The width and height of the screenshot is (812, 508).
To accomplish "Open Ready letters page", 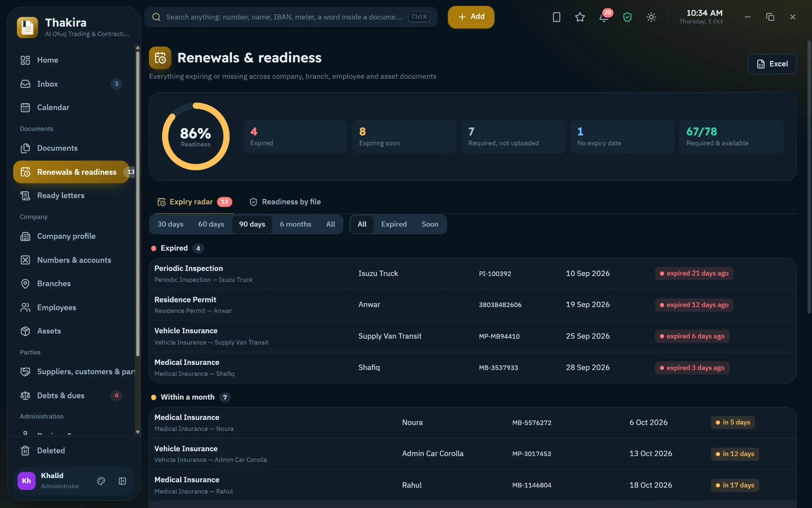I will (71, 196).
